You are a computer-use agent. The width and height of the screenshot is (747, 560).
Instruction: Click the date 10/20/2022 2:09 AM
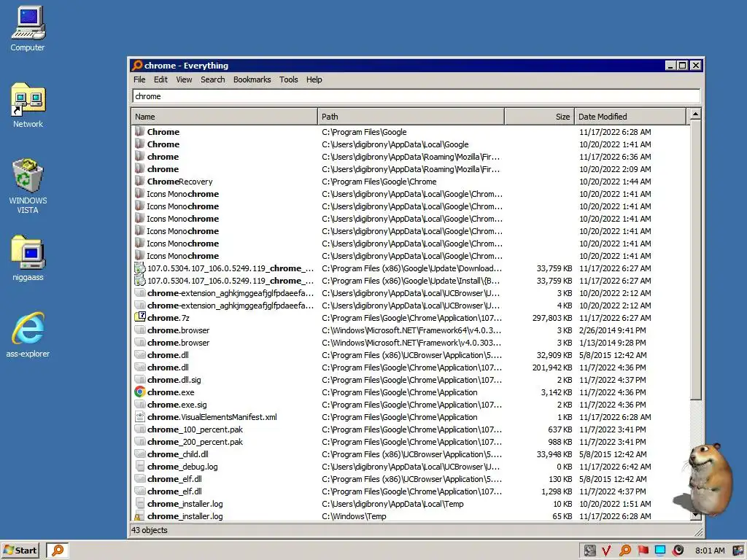pyautogui.click(x=615, y=169)
